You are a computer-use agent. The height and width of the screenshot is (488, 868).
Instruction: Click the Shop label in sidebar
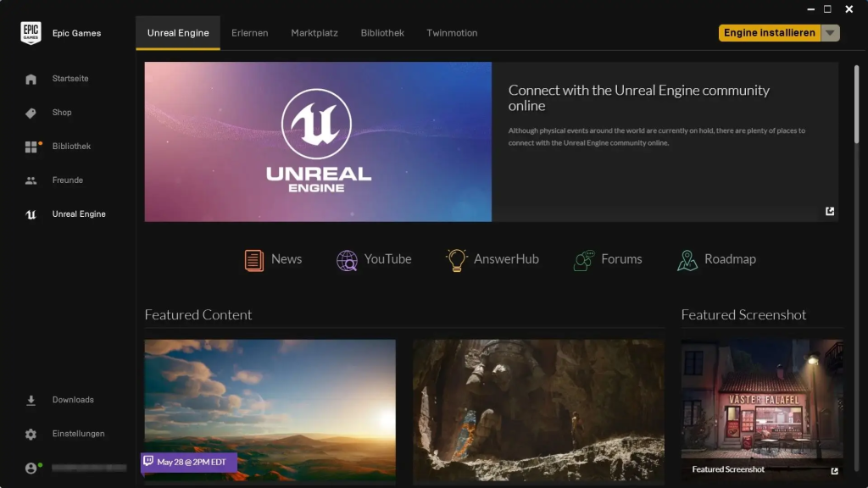[62, 113]
